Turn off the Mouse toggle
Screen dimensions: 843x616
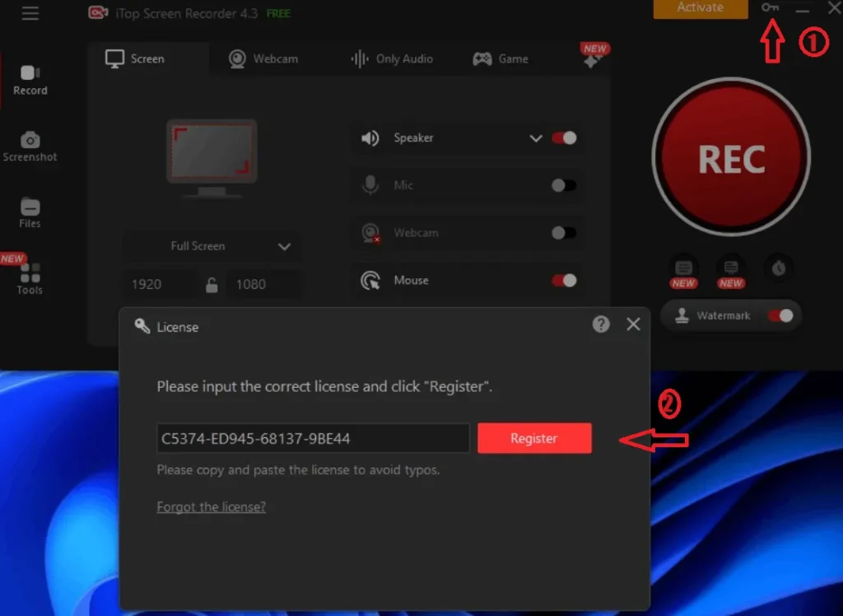pos(564,280)
